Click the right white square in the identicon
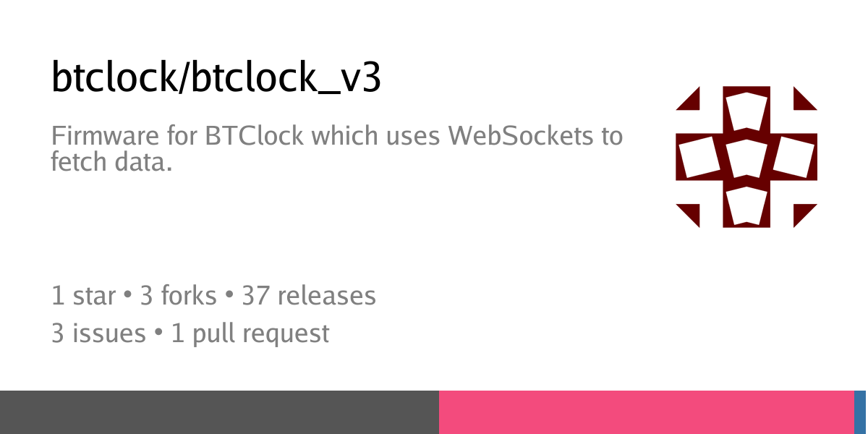The image size is (868, 434). pyautogui.click(x=793, y=157)
